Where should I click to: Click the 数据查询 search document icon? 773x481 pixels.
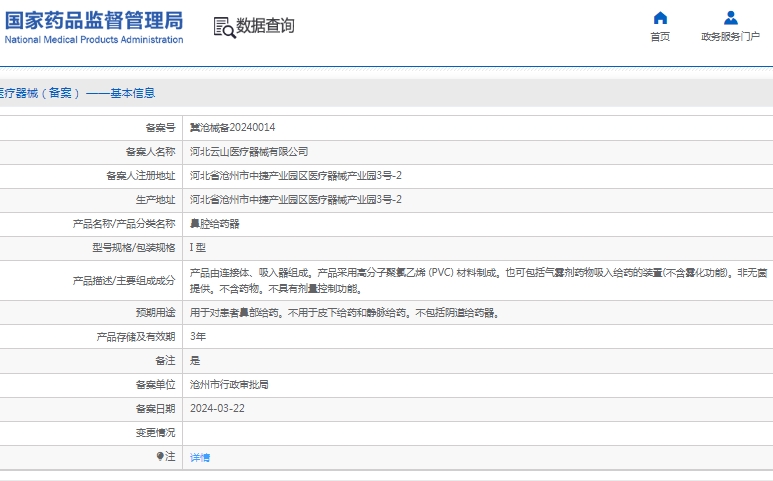(224, 27)
